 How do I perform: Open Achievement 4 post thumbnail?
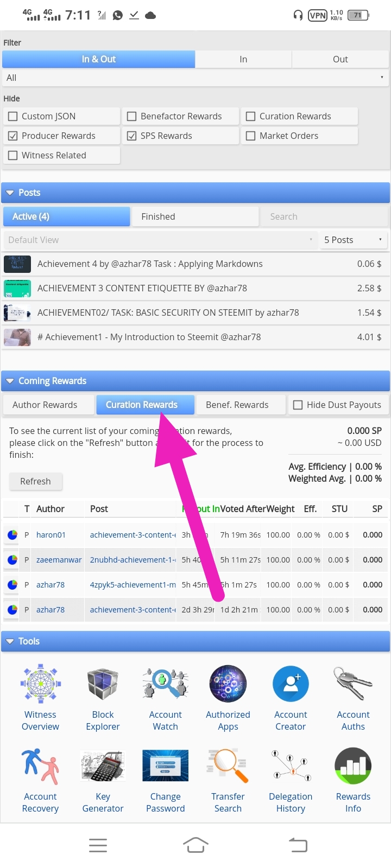tap(17, 264)
